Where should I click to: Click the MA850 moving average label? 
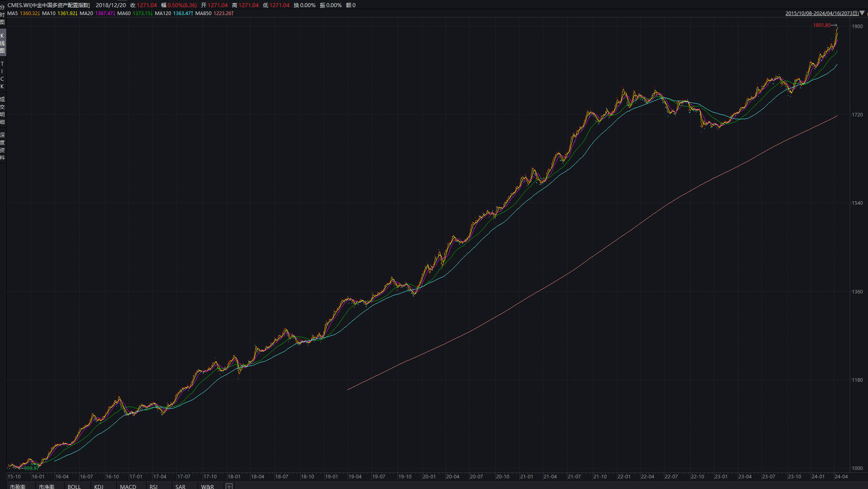pyautogui.click(x=203, y=13)
